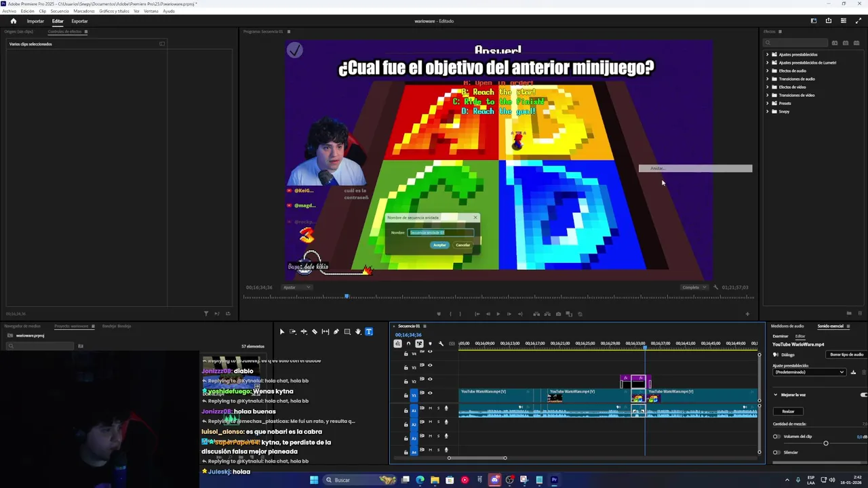Open the Secuencia menu
This screenshot has width=868, height=488.
60,11
